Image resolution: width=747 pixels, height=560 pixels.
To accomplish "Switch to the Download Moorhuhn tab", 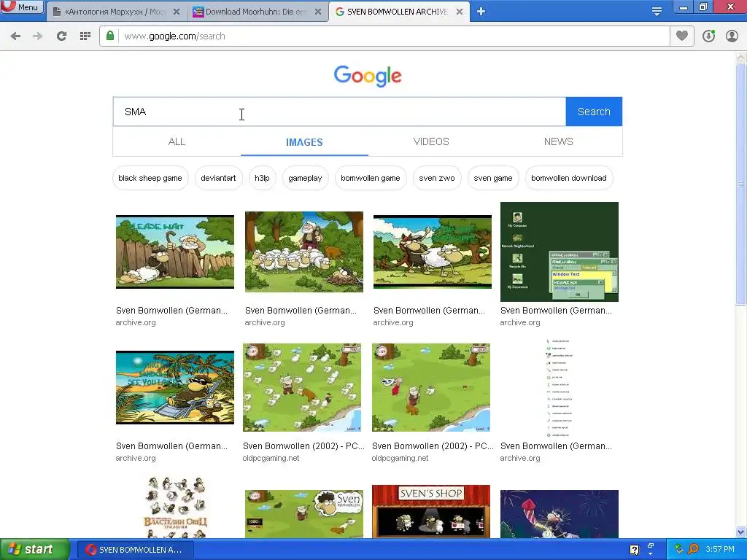I will tap(258, 12).
